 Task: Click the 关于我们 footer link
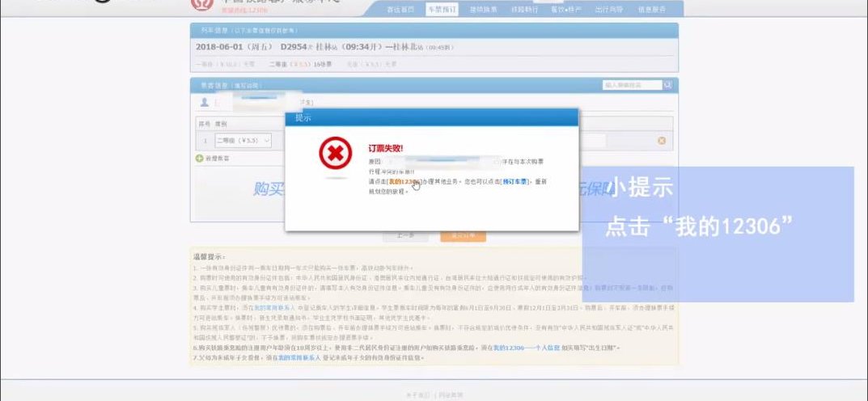pos(417,395)
